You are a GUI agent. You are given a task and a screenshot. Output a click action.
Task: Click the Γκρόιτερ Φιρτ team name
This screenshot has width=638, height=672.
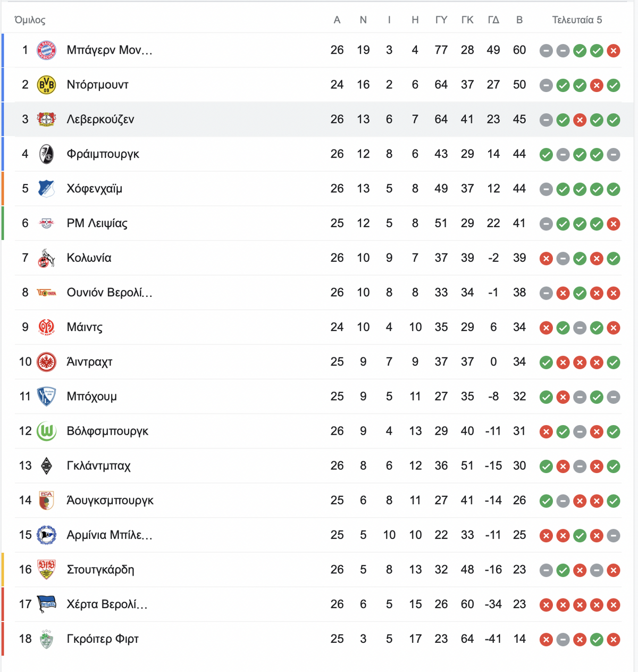click(x=103, y=638)
